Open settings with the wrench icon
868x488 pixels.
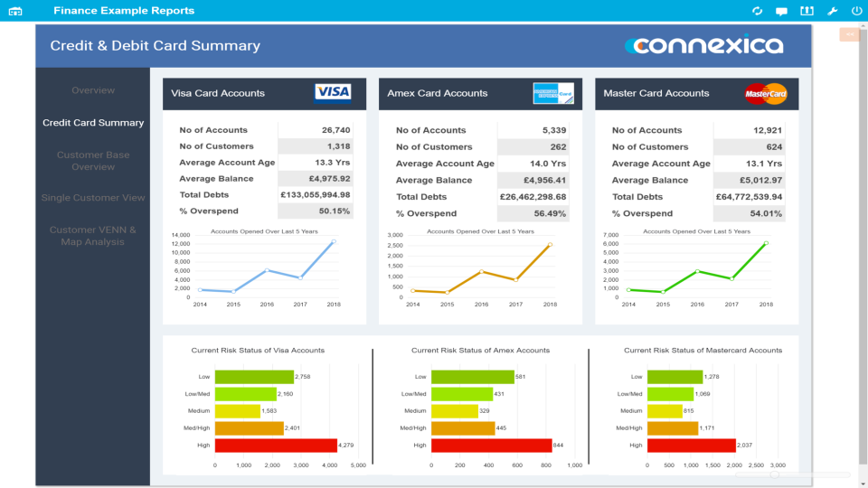[832, 11]
